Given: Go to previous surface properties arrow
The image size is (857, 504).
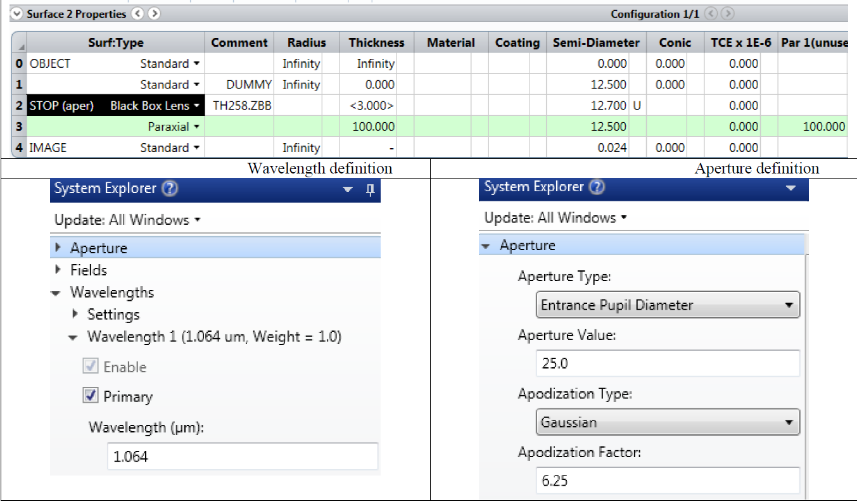Looking at the screenshot, I should tap(138, 14).
